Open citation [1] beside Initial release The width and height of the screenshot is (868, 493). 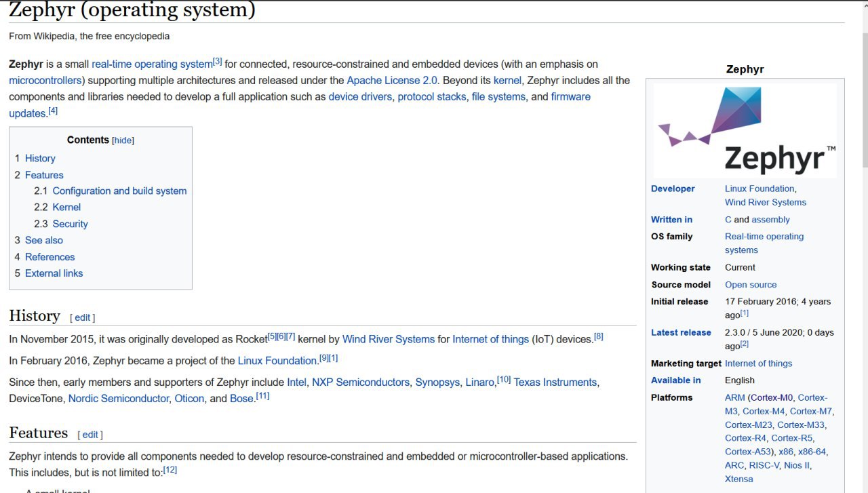click(745, 313)
